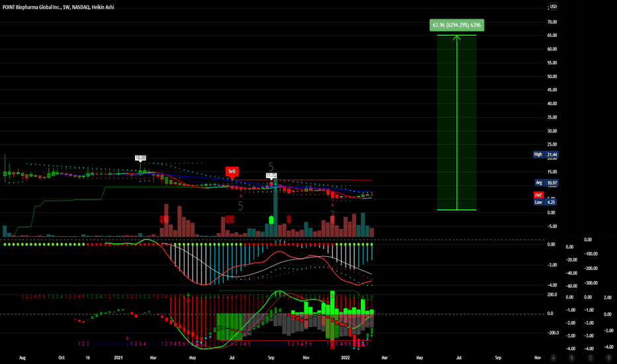617x364 pixels.
Task: Click the Aug label on time axis
Action: click(23, 357)
